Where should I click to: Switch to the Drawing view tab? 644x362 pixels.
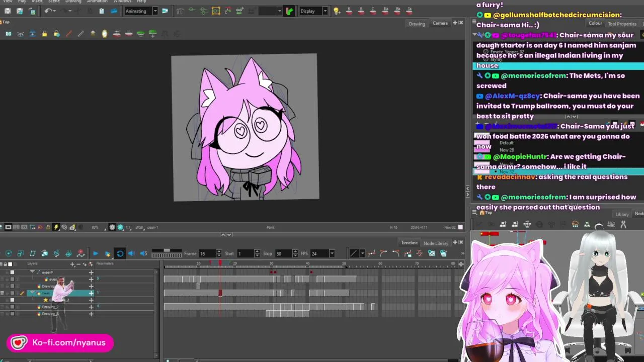point(417,24)
